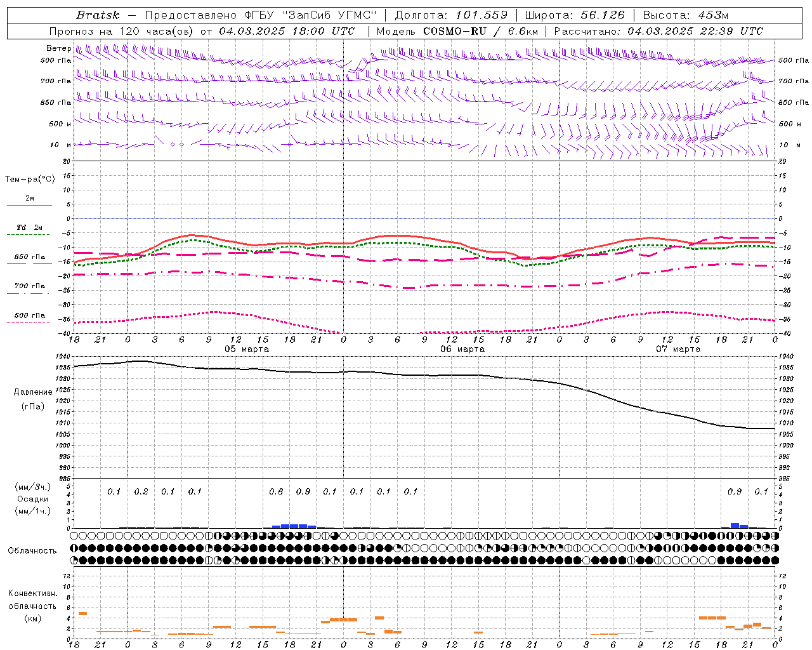Click the "Давление" pressure panel label

33,392
